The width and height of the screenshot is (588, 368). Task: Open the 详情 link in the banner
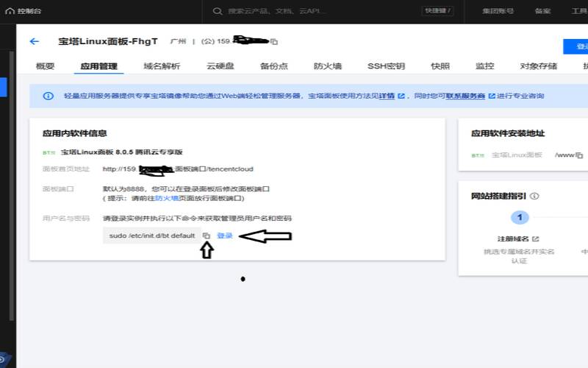pyautogui.click(x=387, y=96)
